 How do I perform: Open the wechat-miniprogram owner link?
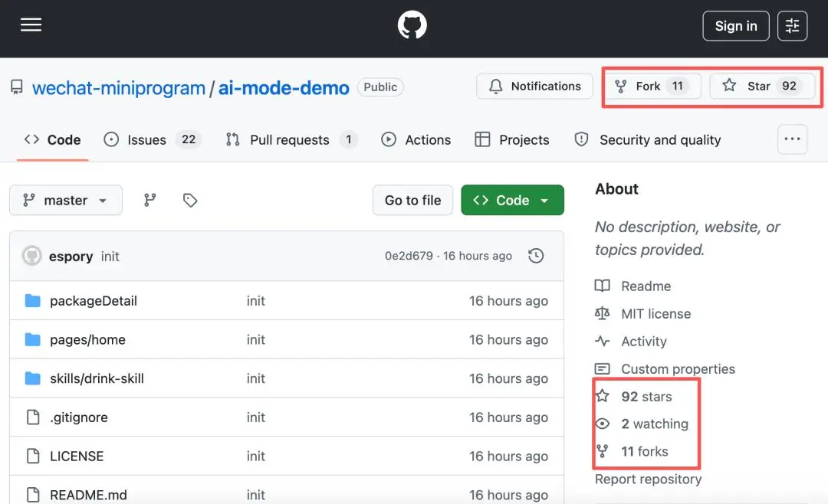coord(119,87)
